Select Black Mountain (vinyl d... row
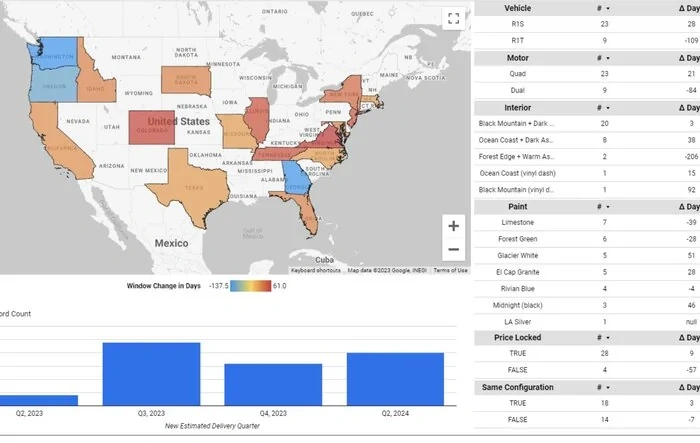This screenshot has width=700, height=443. (x=587, y=190)
